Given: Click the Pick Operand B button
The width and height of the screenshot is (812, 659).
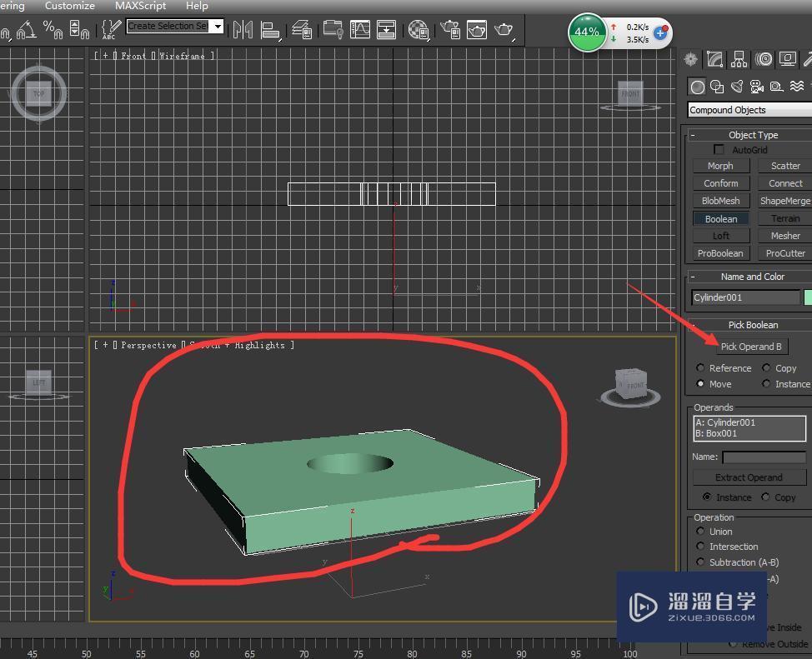Looking at the screenshot, I should click(x=751, y=347).
